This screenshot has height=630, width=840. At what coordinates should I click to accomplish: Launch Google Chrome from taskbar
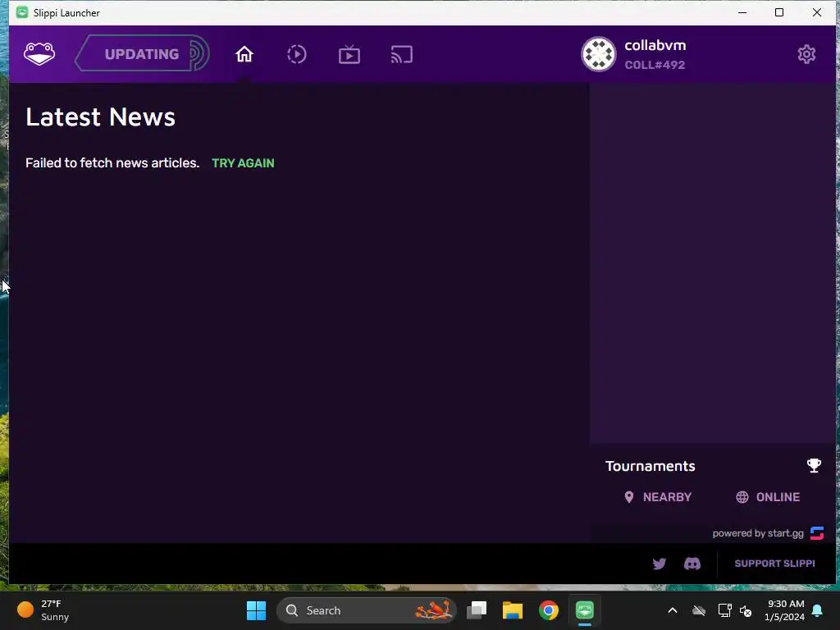pos(549,610)
